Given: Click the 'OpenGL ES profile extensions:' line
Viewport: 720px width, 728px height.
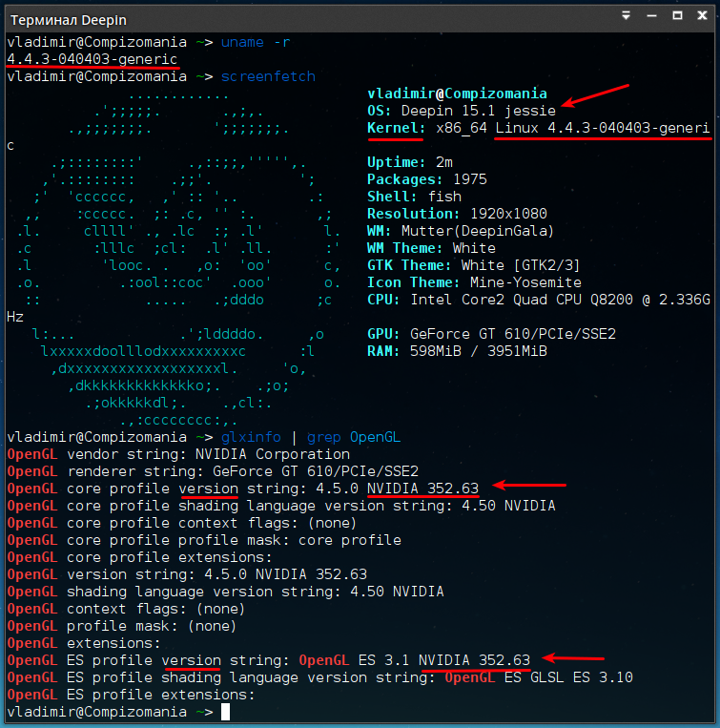Looking at the screenshot, I should point(132,695).
